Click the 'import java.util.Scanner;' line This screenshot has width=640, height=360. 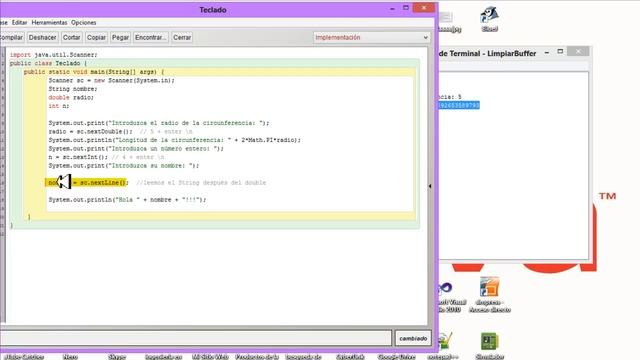[53, 55]
